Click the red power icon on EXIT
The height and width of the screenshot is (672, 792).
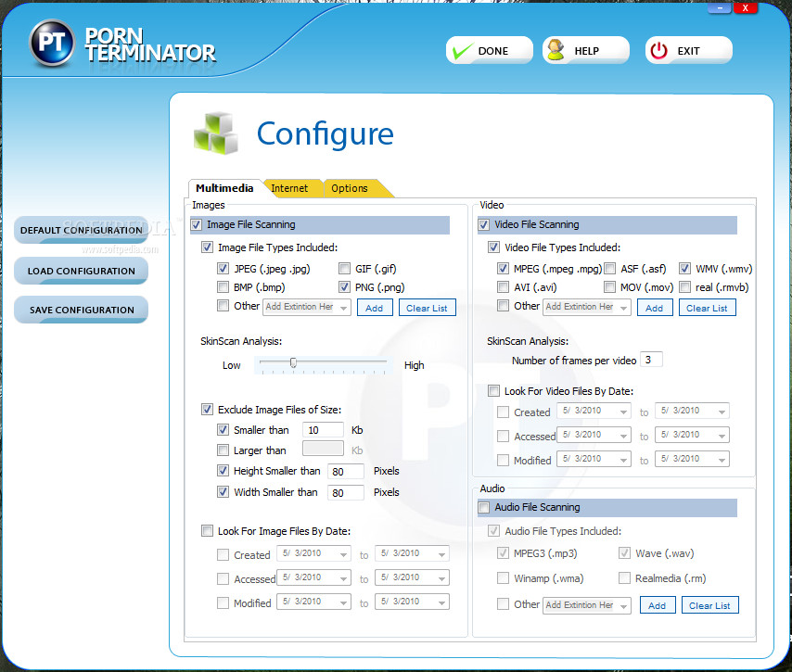658,50
